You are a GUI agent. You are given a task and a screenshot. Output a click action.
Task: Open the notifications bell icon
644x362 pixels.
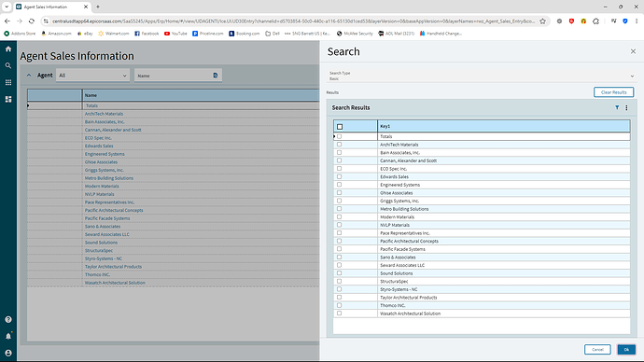click(x=8, y=336)
